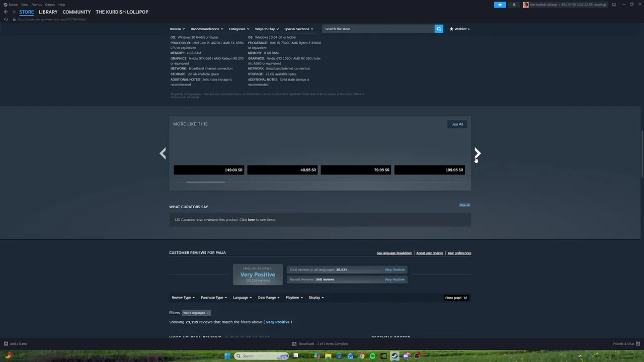
Task: Expand the Browse dropdown
Action: coord(177,29)
